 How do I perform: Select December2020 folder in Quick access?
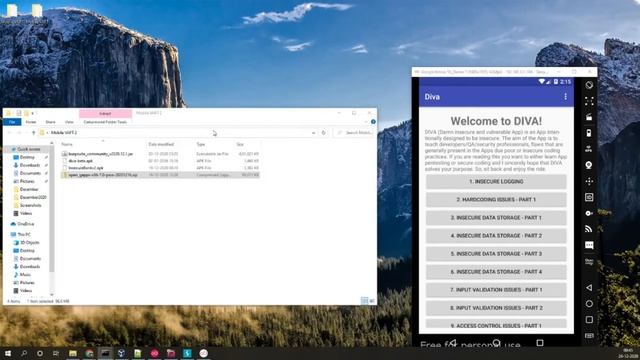(29, 197)
